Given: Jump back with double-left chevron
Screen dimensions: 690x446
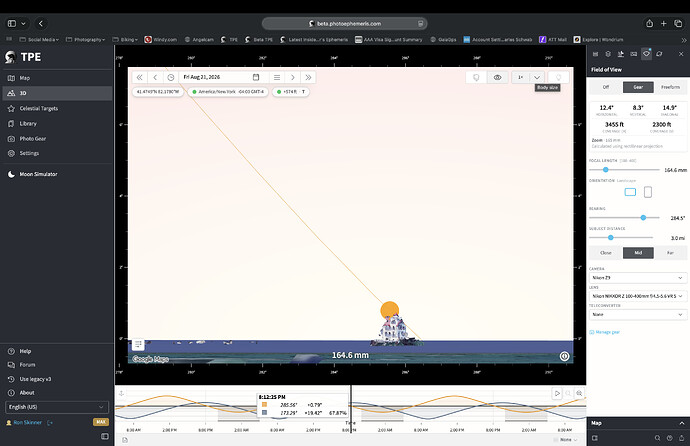Looking at the screenshot, I should coord(139,77).
